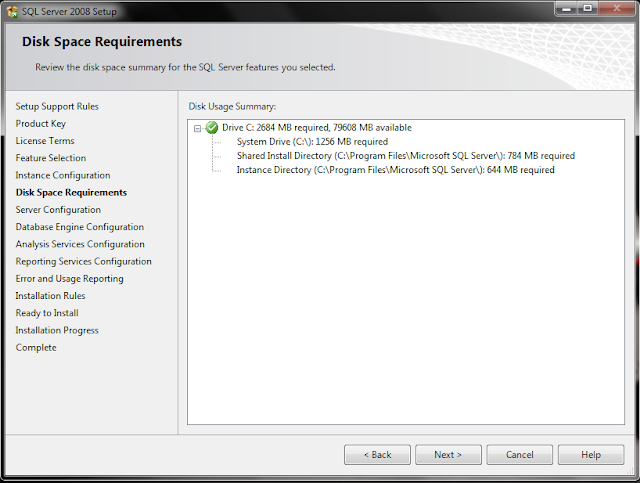Close the SQL Server 2008 Setup window
The height and width of the screenshot is (483, 640).
[x=616, y=9]
